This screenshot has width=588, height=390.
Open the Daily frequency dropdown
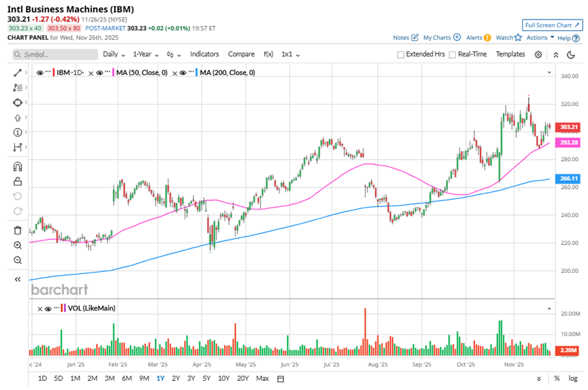click(x=113, y=54)
